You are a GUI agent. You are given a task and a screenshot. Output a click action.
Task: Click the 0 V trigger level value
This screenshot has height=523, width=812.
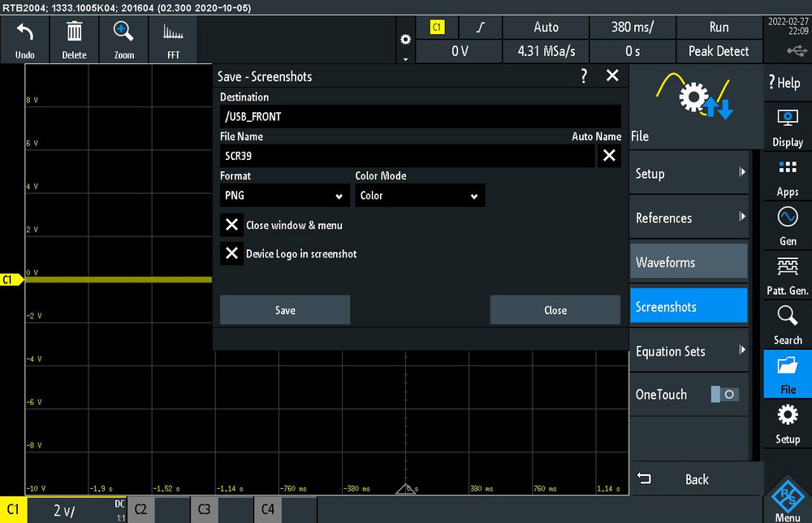[459, 51]
